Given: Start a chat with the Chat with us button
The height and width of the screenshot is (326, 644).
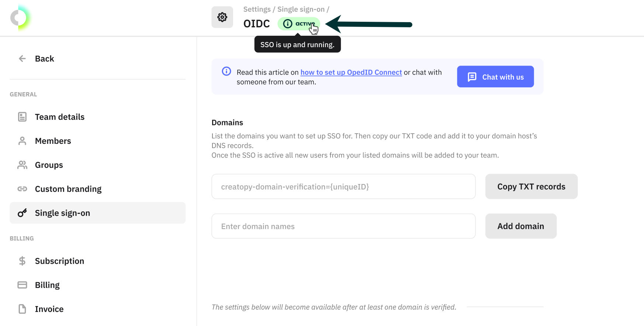Looking at the screenshot, I should coord(495,77).
